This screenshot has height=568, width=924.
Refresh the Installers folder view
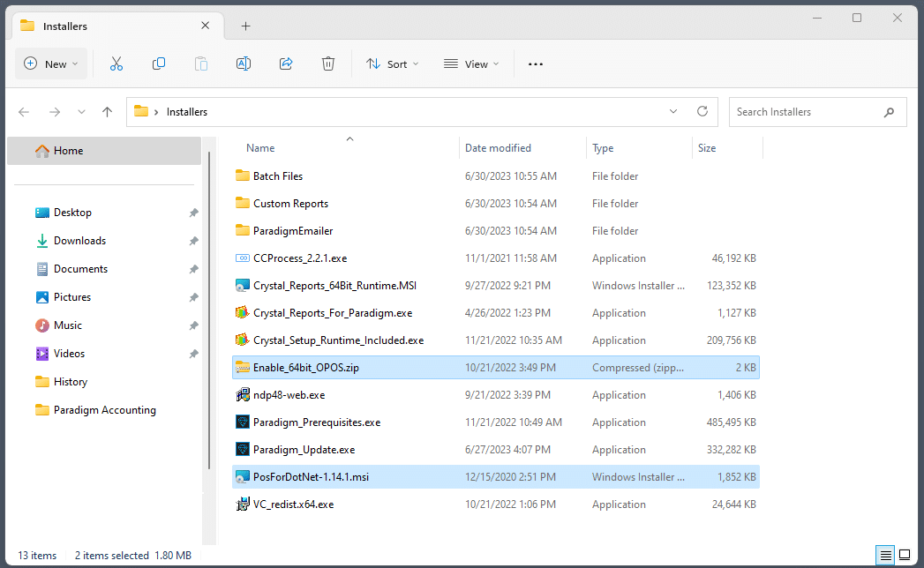(x=702, y=111)
